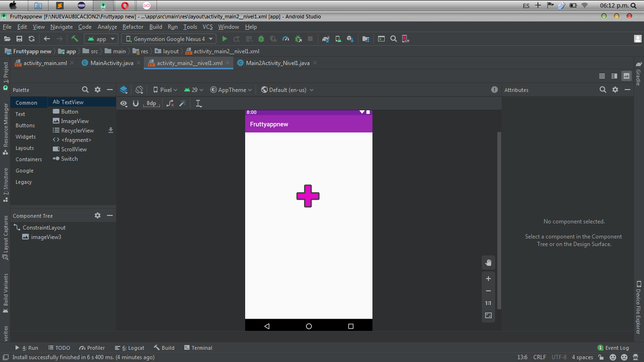Zoom in with the plus button

tap(488, 279)
